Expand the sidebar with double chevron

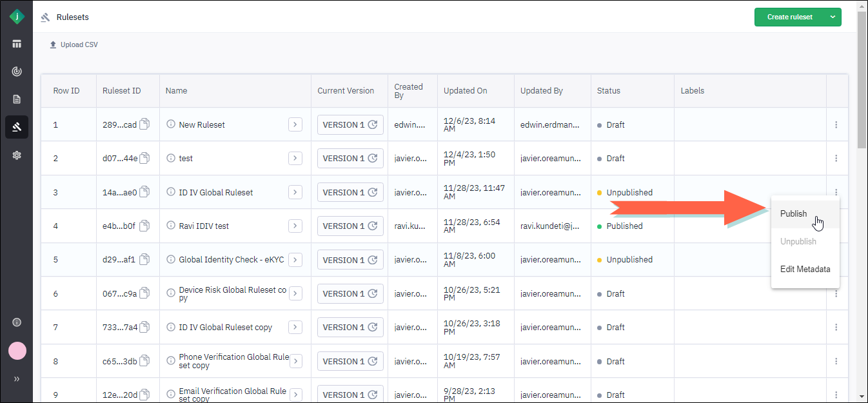click(x=17, y=378)
